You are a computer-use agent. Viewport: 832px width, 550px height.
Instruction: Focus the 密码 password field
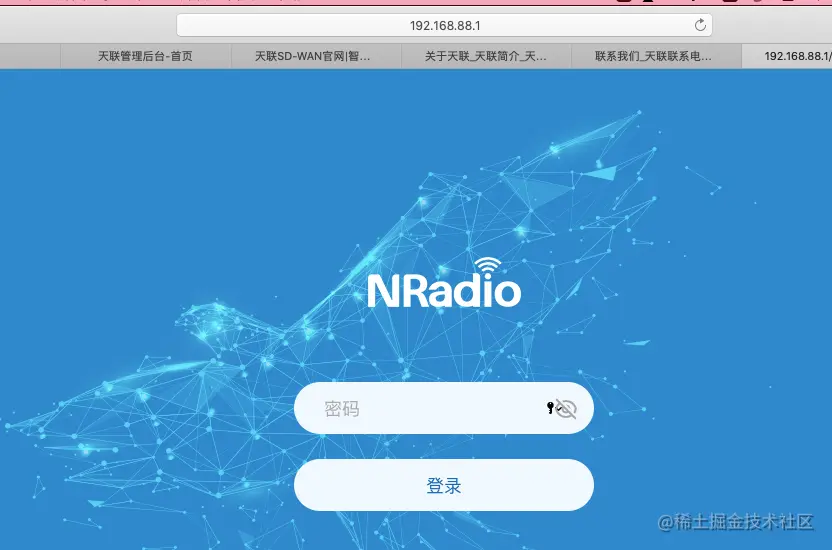point(444,408)
